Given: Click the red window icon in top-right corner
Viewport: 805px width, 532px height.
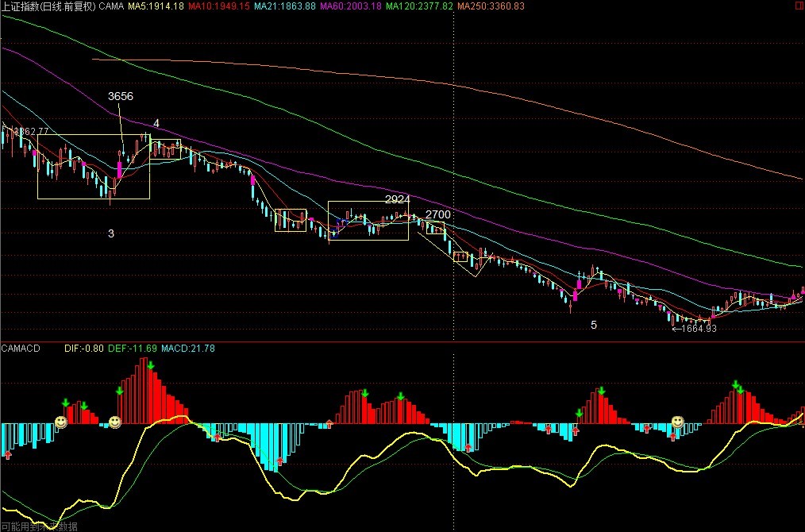Looking at the screenshot, I should (x=797, y=6).
